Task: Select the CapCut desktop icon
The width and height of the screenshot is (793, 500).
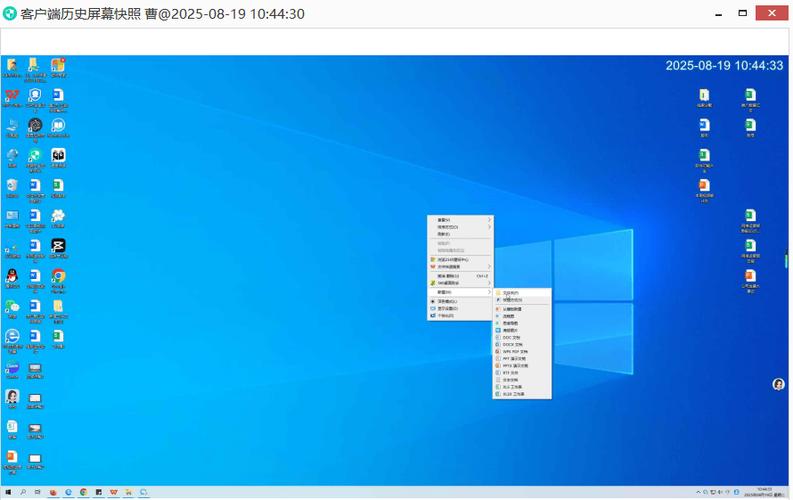Action: tap(58, 248)
